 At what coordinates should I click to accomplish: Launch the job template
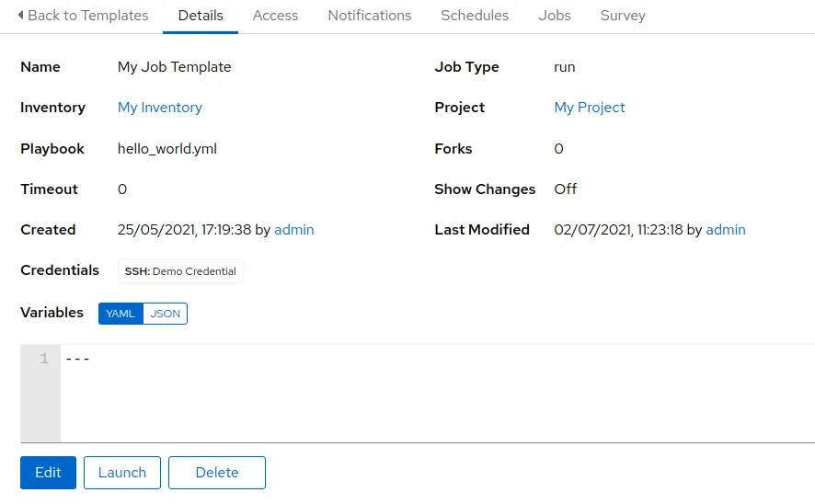click(x=122, y=473)
